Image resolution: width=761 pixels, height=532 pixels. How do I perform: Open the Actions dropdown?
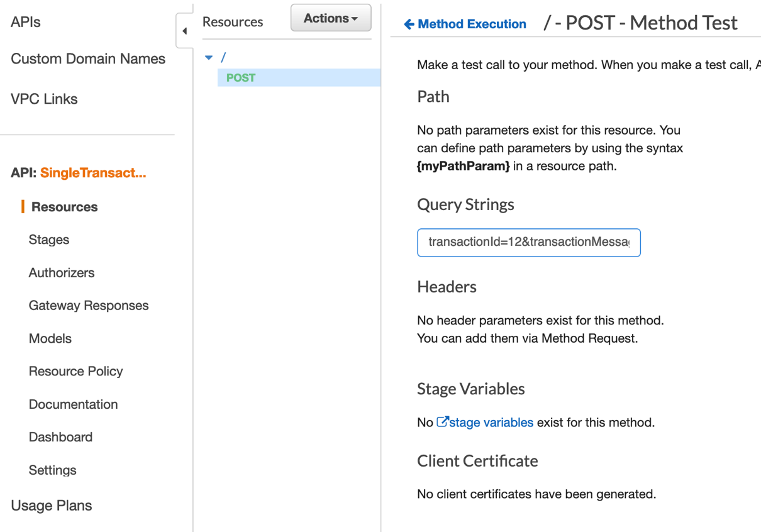click(331, 18)
